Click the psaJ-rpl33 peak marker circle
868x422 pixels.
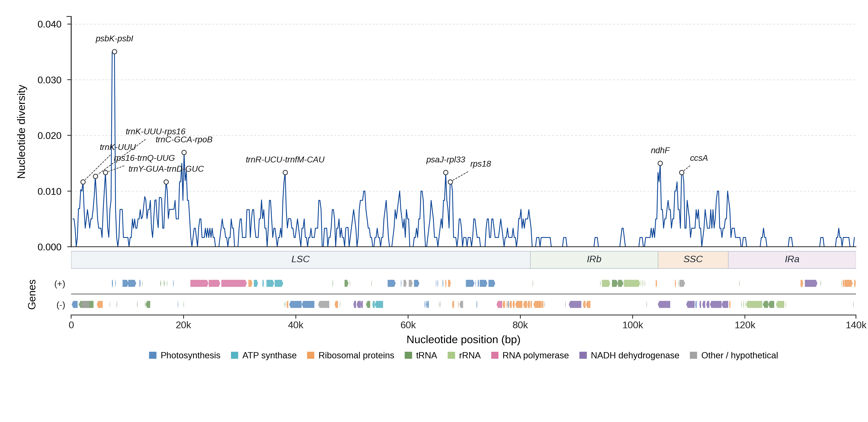coord(445,173)
